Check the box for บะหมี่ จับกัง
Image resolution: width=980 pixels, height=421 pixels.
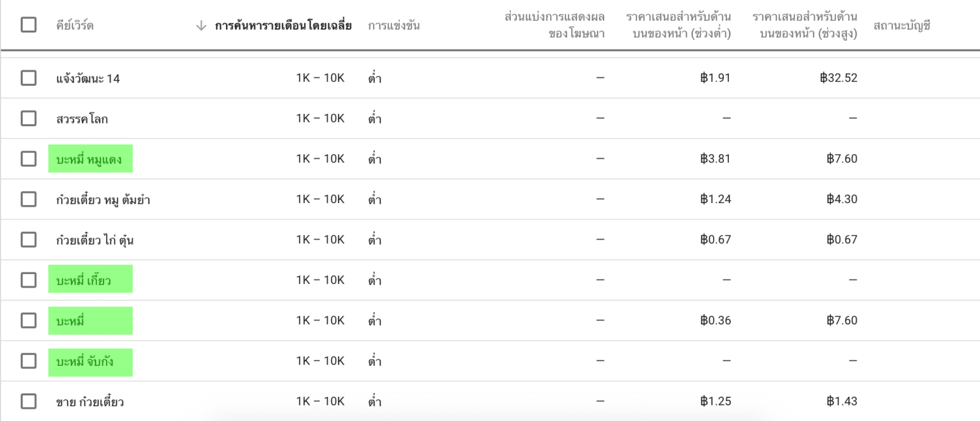29,361
